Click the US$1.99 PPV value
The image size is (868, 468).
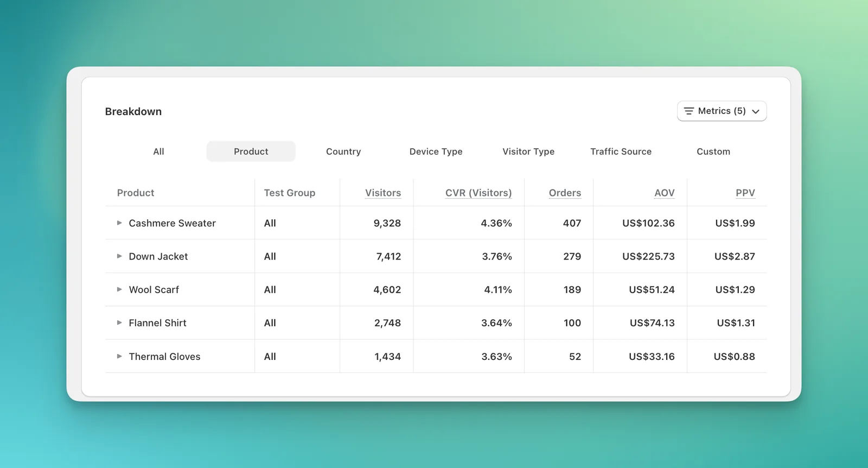(x=735, y=223)
